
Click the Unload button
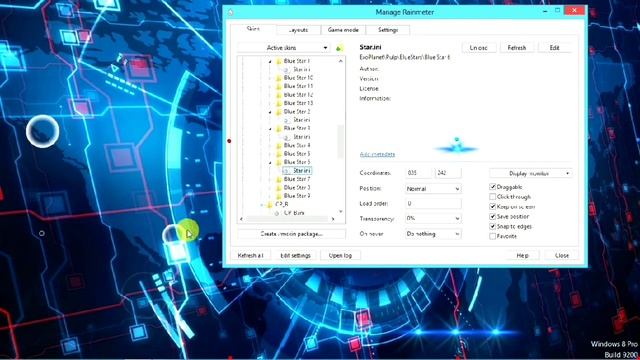(x=479, y=48)
